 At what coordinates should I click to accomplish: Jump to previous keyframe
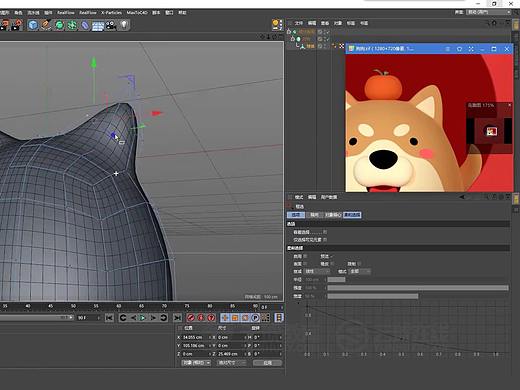click(123, 318)
